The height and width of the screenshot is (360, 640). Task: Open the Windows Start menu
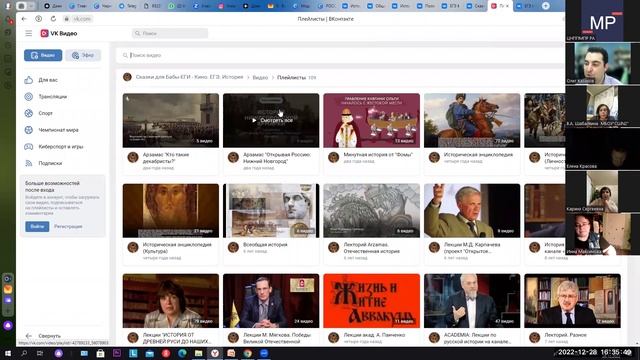[x=8, y=353]
